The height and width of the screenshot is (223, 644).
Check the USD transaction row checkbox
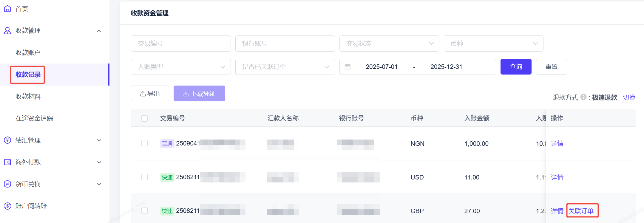[x=145, y=177]
